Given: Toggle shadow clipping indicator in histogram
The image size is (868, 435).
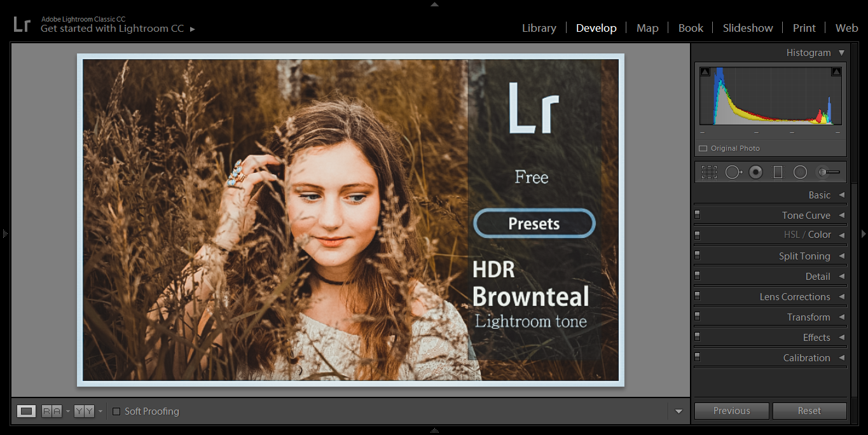Looking at the screenshot, I should tap(705, 72).
